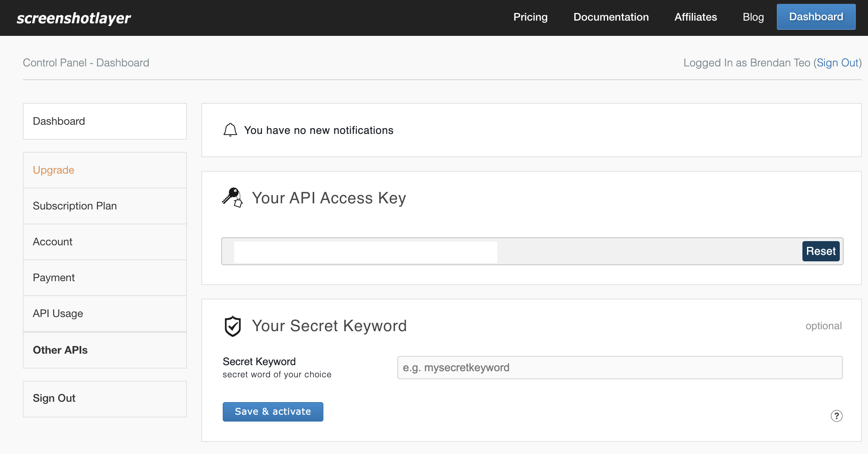This screenshot has height=454, width=868.
Task: Click the API access key icon
Action: 232,198
